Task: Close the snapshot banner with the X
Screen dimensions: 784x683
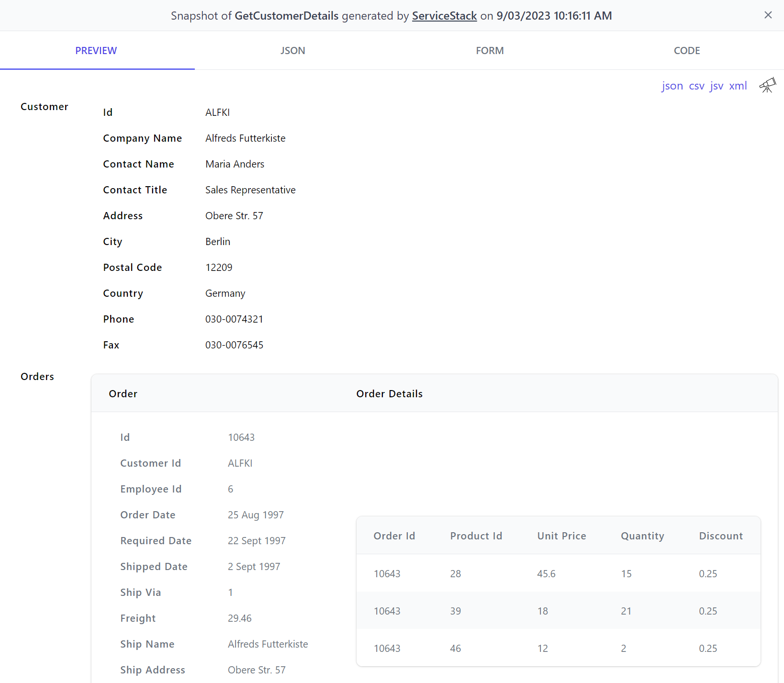Action: pyautogui.click(x=768, y=15)
